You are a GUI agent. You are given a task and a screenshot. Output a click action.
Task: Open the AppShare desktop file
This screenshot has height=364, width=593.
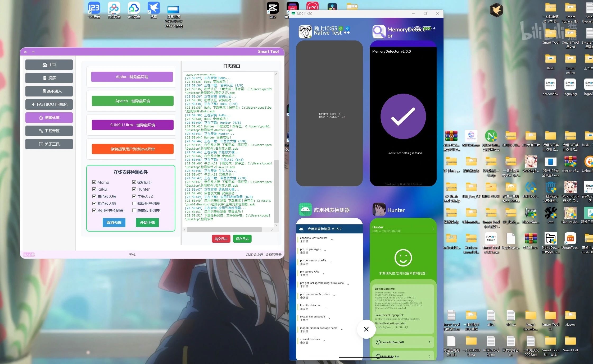[x=511, y=241]
